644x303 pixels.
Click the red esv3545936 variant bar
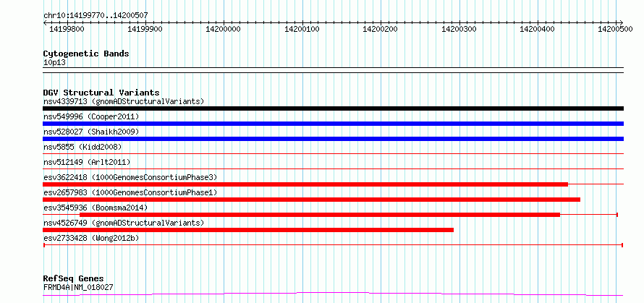point(320,215)
